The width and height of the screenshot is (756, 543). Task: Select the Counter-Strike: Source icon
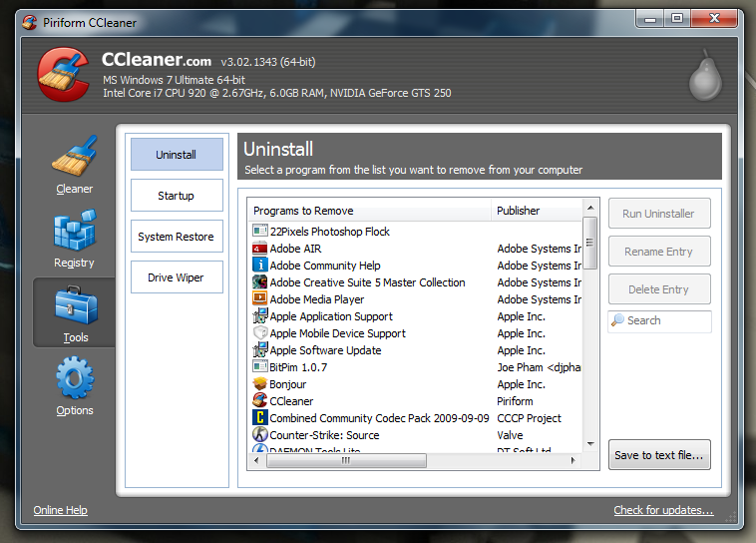point(260,434)
